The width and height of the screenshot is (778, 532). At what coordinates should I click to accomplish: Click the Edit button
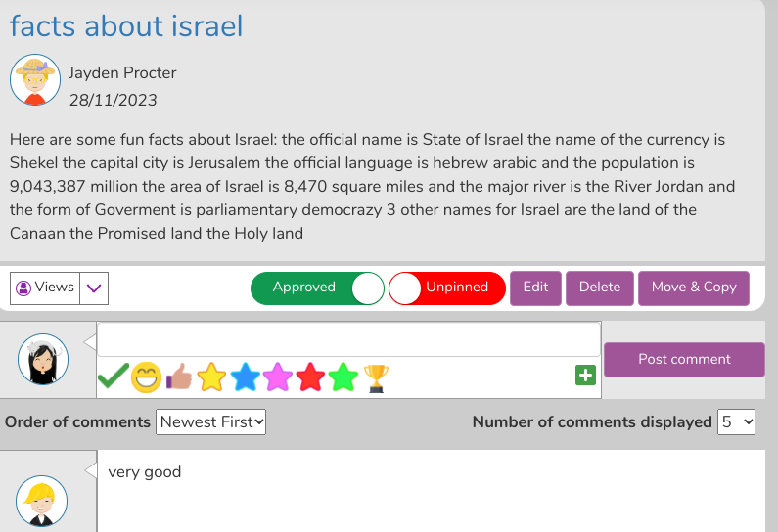pyautogui.click(x=536, y=288)
